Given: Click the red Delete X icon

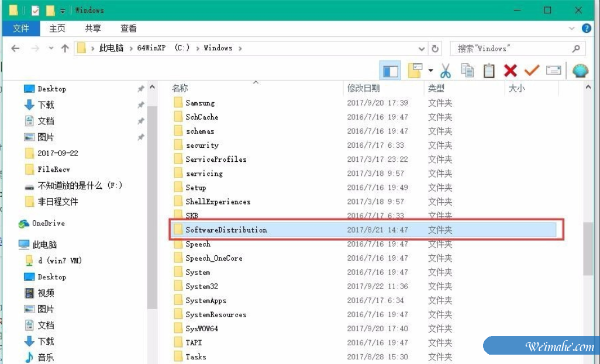Looking at the screenshot, I should [x=510, y=70].
